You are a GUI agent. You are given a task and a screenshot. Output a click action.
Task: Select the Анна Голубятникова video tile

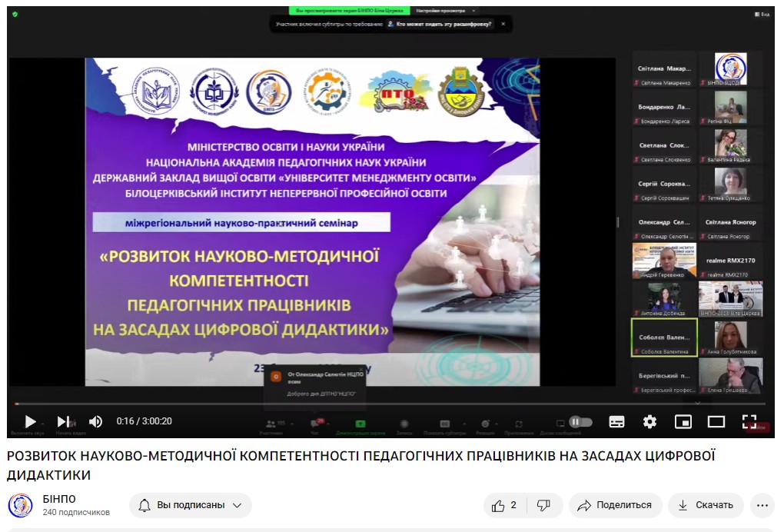point(730,337)
